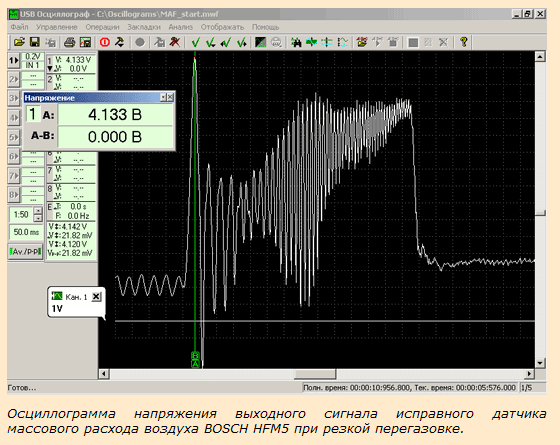Image resolution: width=560 pixels, height=445 pixels.
Task: Click the vertical scrollbar thumb
Action: click(540, 213)
